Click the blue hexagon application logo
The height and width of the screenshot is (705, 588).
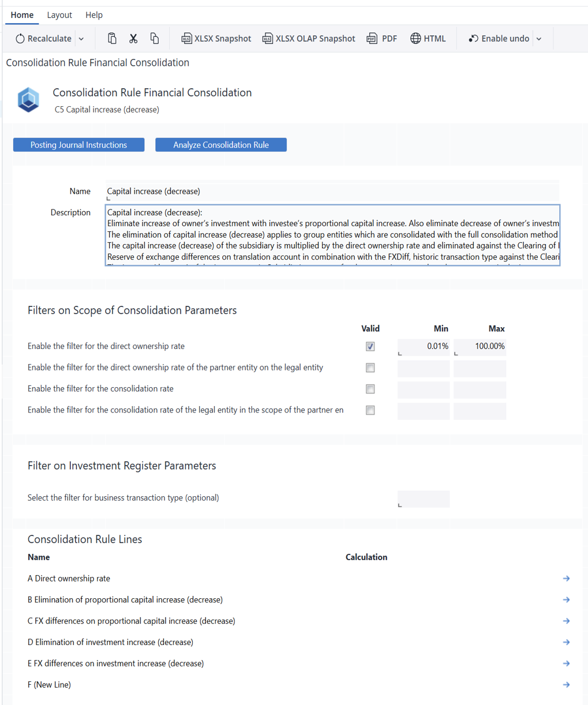[x=28, y=100]
